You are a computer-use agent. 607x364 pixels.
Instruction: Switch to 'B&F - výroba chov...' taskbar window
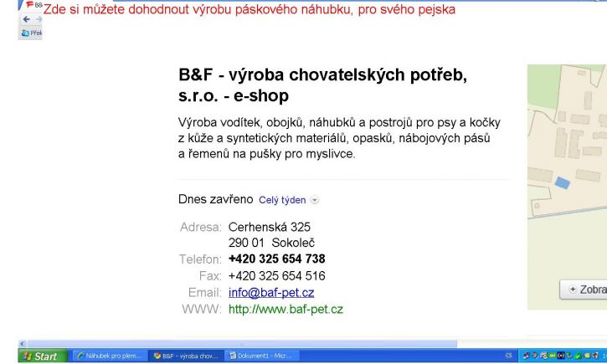click(187, 356)
